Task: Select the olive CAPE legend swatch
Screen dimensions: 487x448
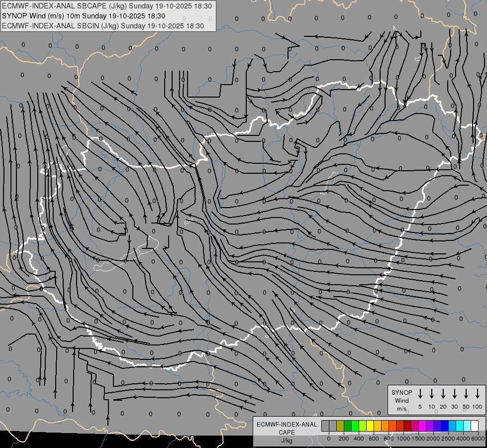Action: point(340,426)
